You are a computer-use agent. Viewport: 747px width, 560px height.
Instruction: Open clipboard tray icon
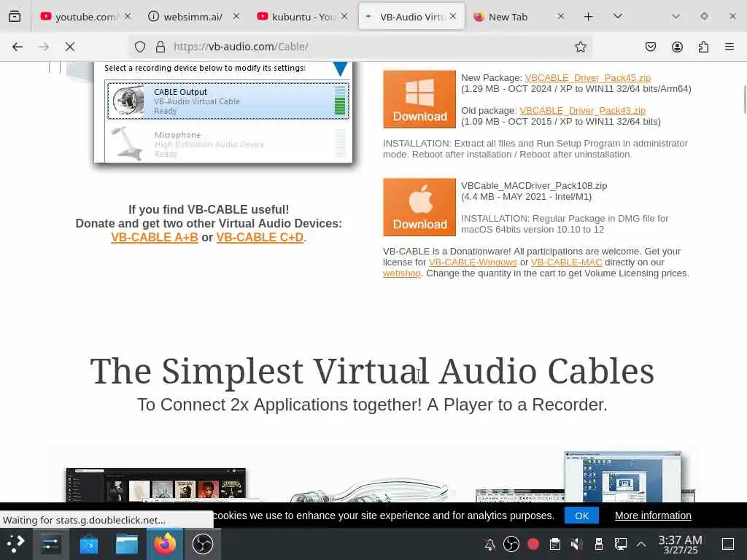pos(555,544)
